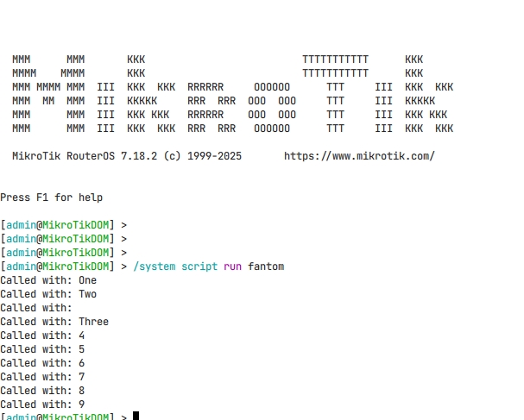This screenshot has width=524, height=420.
Task: Click the 'Called with: 8' output line
Action: [x=42, y=391]
